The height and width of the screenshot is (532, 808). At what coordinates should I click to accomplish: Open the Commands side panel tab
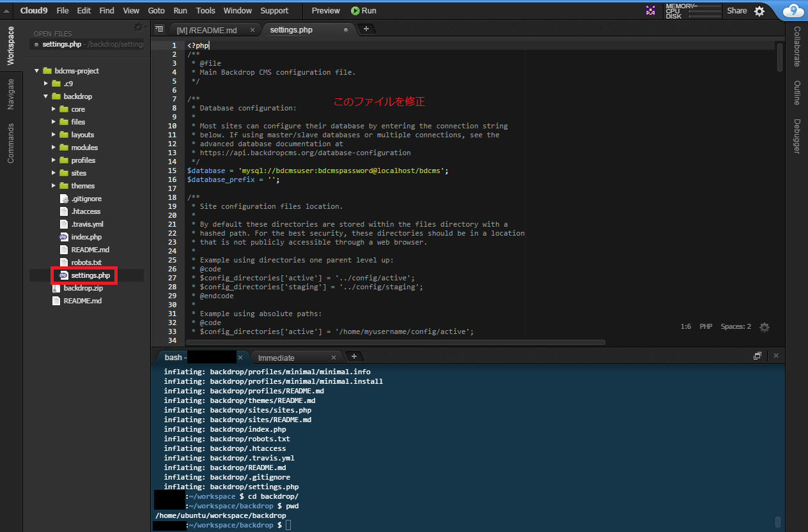[x=11, y=143]
